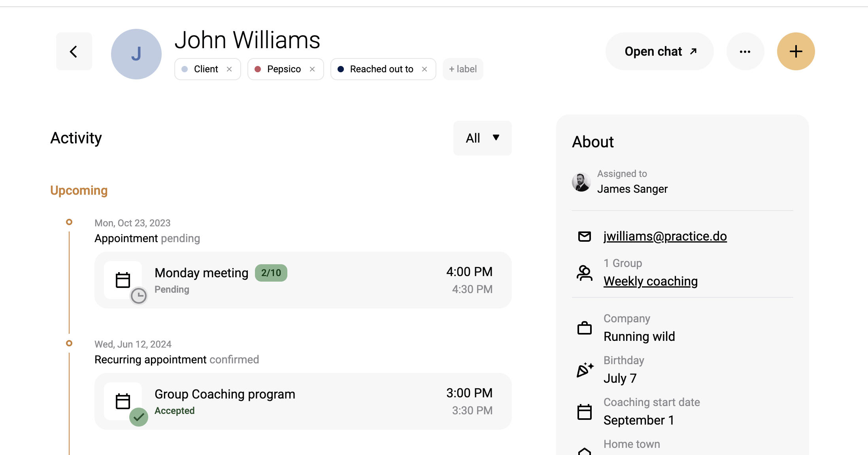Go back using the left chevron button

pos(74,51)
